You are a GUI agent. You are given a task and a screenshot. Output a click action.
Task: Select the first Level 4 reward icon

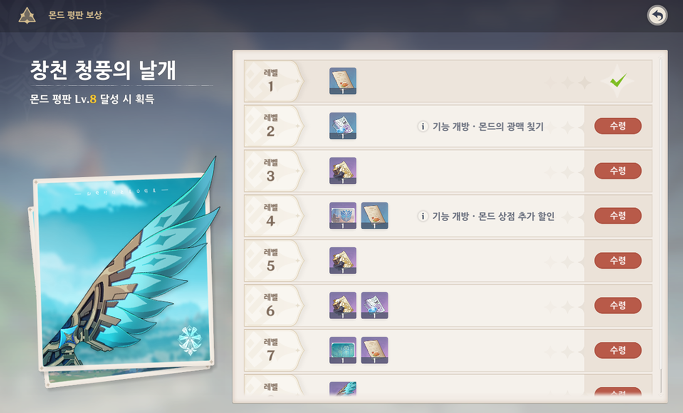[343, 216]
